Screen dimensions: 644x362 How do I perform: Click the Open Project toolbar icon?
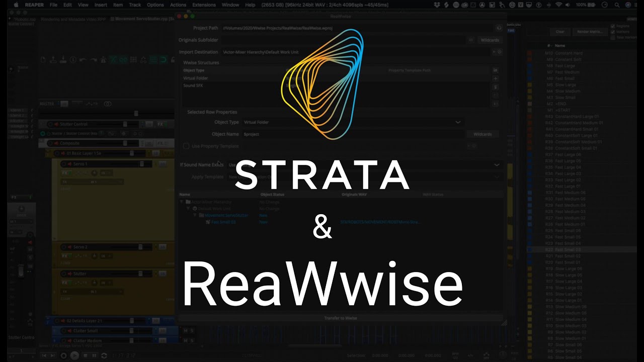point(53,60)
